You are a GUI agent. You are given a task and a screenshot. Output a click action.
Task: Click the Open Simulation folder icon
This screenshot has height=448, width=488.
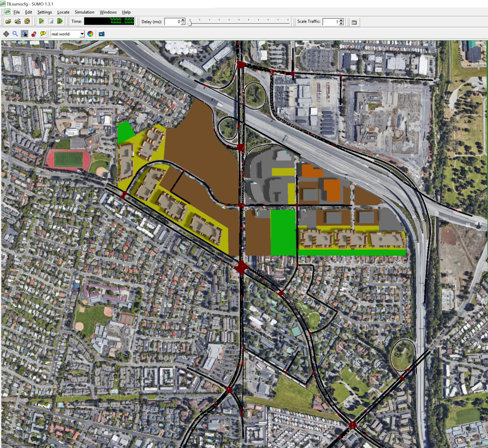[8, 22]
